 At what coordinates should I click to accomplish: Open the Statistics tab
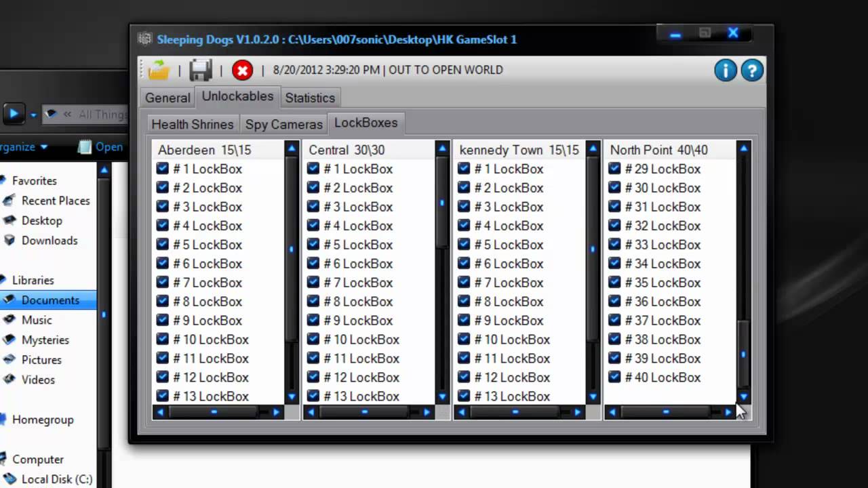(310, 98)
